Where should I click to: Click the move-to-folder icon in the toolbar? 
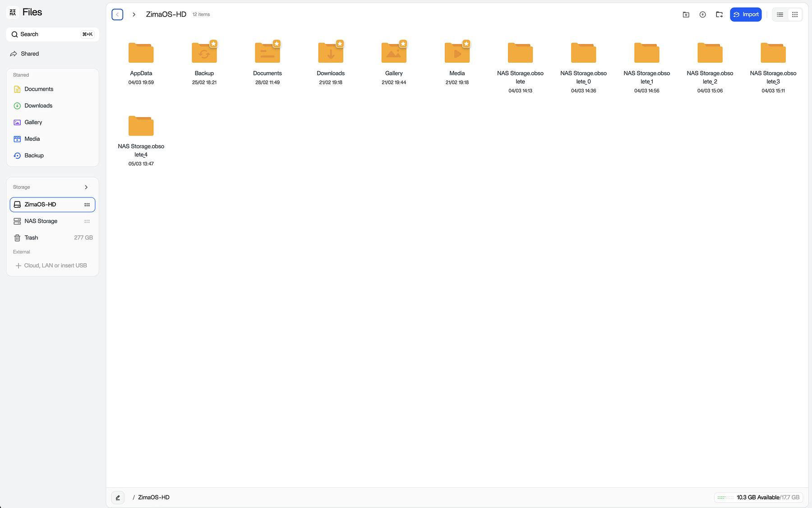(719, 14)
